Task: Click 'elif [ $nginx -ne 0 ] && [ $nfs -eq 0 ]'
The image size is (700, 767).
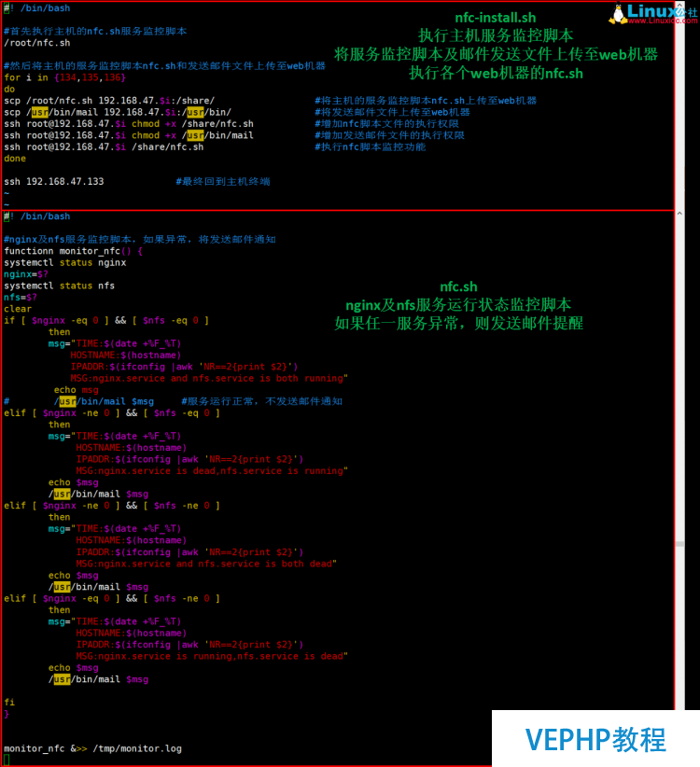Action: (112, 413)
